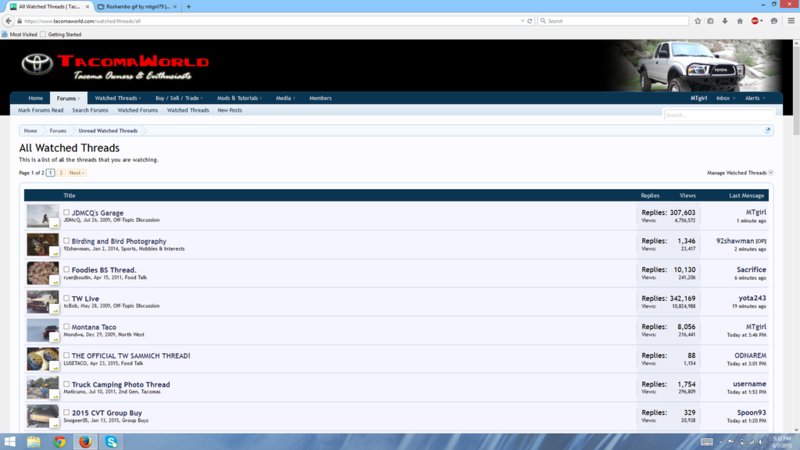Open address bar history dropdown arrow

(x=522, y=21)
